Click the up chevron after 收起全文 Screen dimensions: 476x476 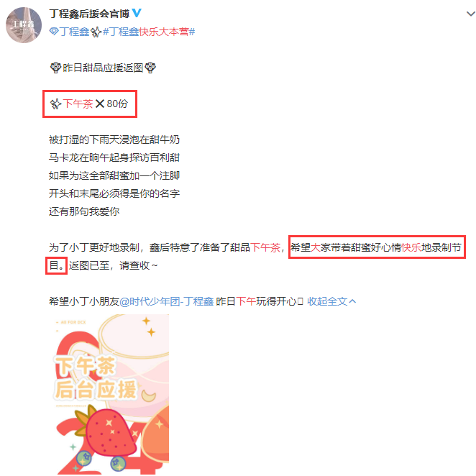[x=352, y=301]
